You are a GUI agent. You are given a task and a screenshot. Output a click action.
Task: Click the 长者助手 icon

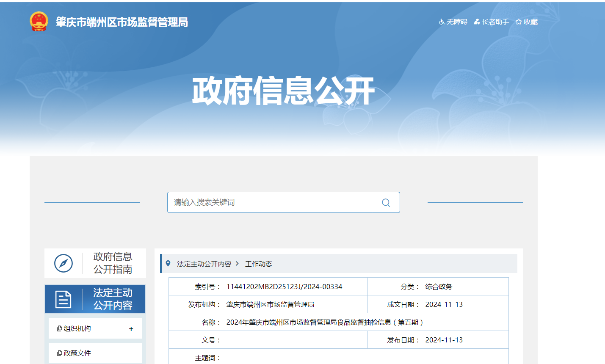click(x=477, y=22)
